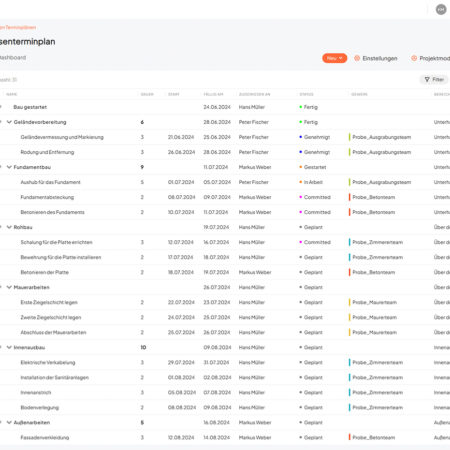Image resolution: width=450 pixels, height=450 pixels.
Task: Open Betonieren des Fundaments task
Action: 52,212
